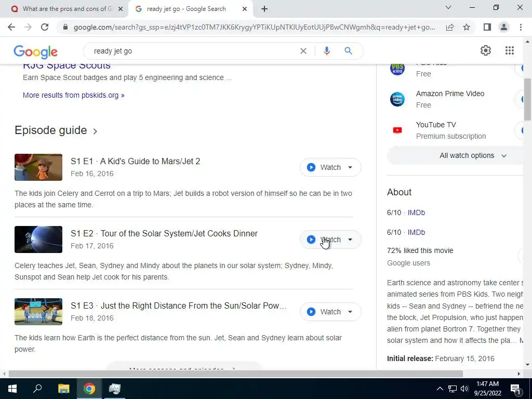Click the PBS Kids logo icon
Screen dimensions: 532x399
click(397, 69)
